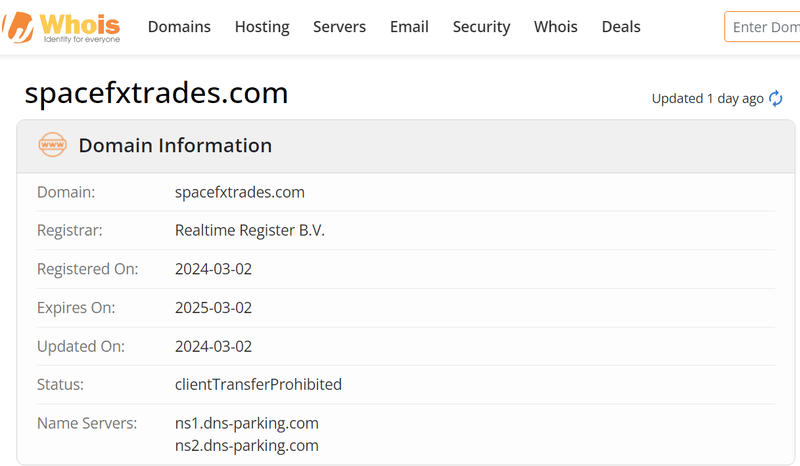Open the Security menu

tap(481, 27)
